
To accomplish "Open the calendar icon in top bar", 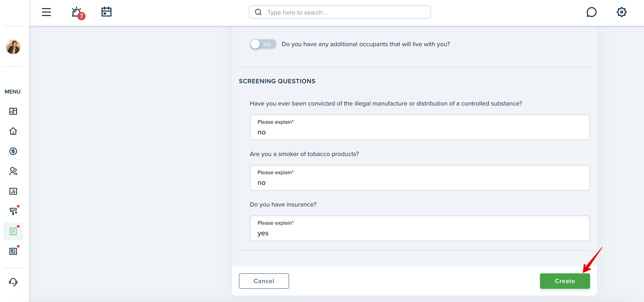I will tap(106, 12).
